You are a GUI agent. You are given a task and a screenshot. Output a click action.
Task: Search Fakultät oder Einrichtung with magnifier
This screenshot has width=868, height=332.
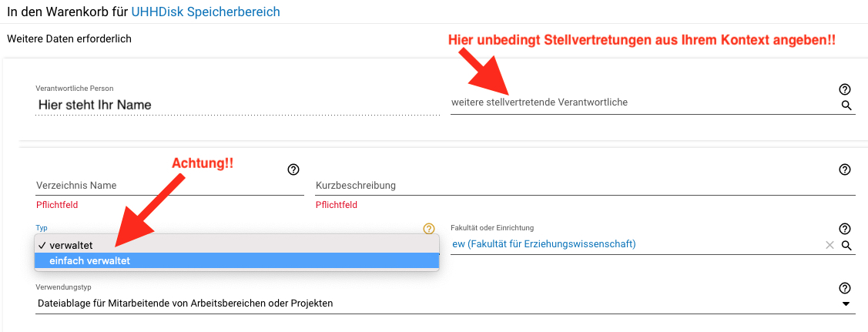846,245
